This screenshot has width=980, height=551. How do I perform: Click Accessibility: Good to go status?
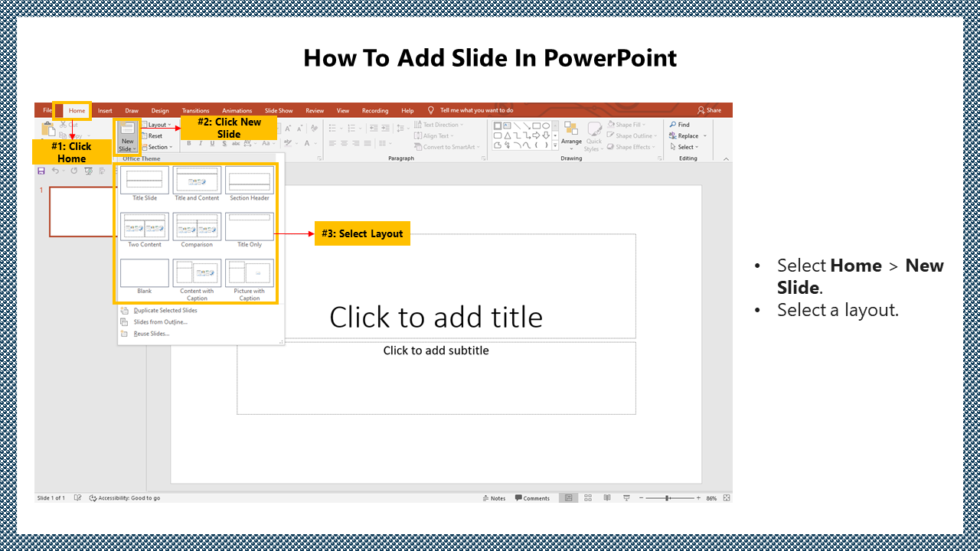125,498
